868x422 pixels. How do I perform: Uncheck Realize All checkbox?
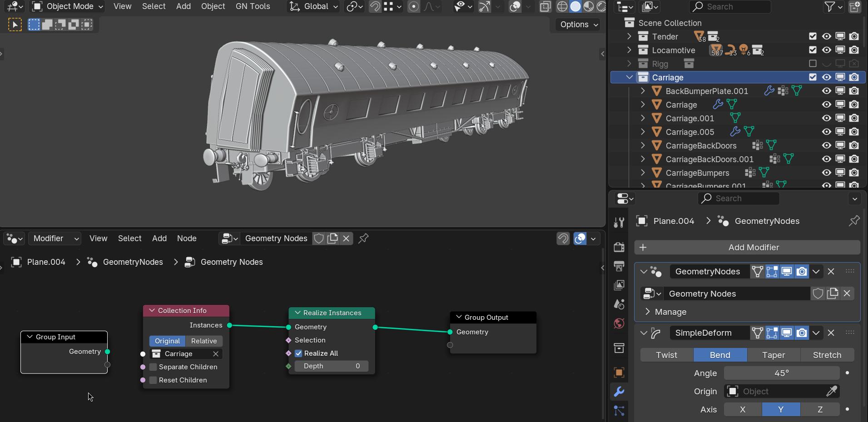pos(298,353)
